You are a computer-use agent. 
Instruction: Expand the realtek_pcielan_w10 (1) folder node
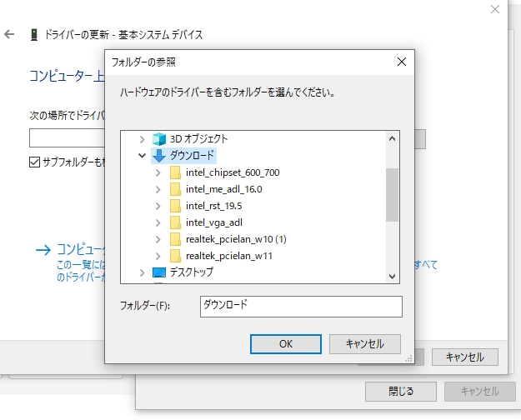coord(158,239)
